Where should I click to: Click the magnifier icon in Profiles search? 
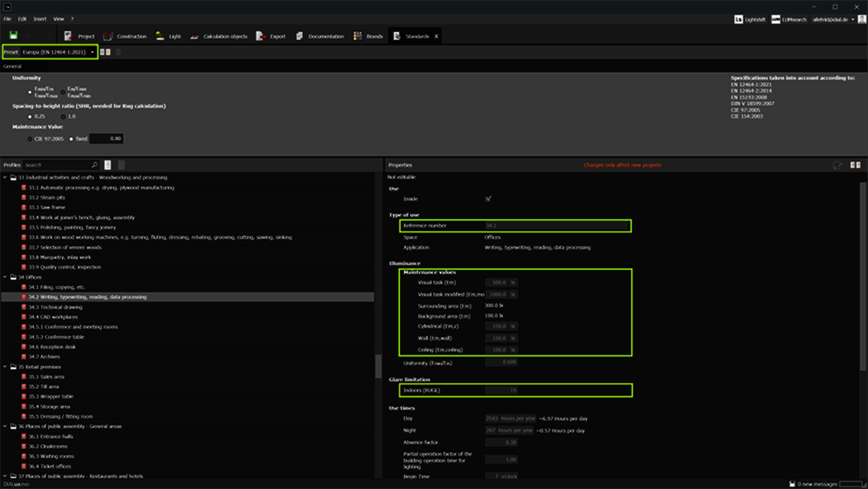94,165
